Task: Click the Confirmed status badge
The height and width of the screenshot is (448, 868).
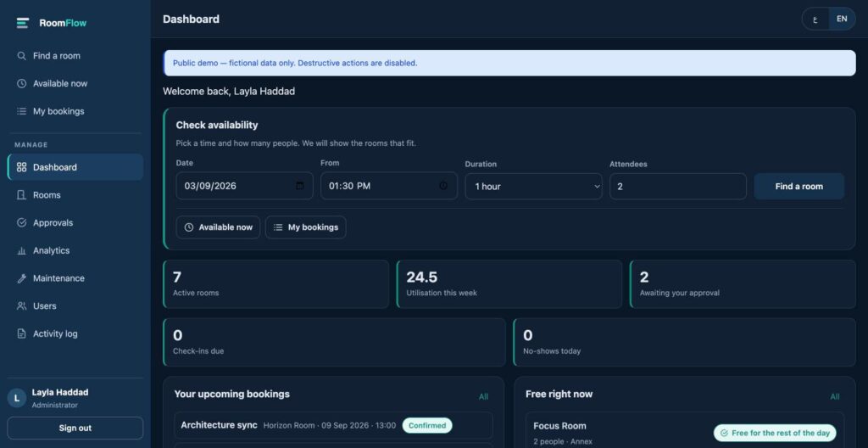Action: (x=427, y=425)
